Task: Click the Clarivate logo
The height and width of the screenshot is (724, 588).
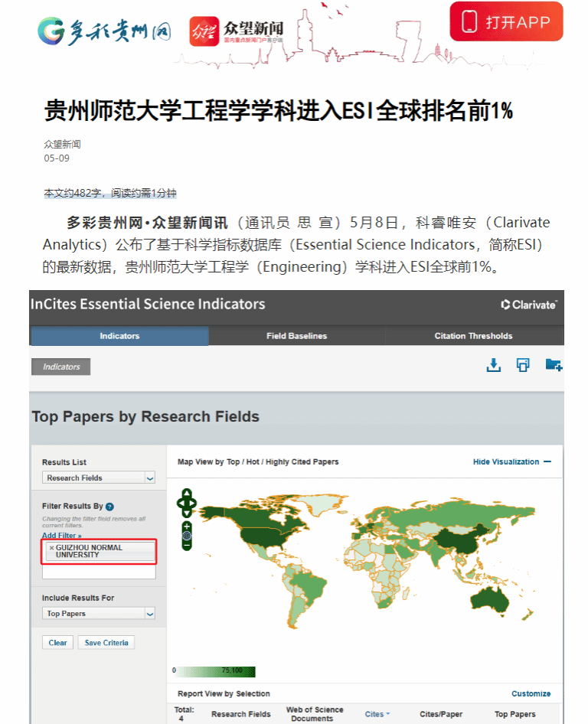Action: (x=529, y=305)
